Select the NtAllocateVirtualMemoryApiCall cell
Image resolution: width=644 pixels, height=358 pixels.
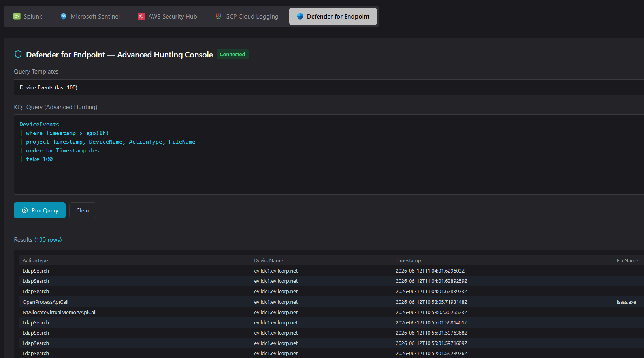[59, 313]
